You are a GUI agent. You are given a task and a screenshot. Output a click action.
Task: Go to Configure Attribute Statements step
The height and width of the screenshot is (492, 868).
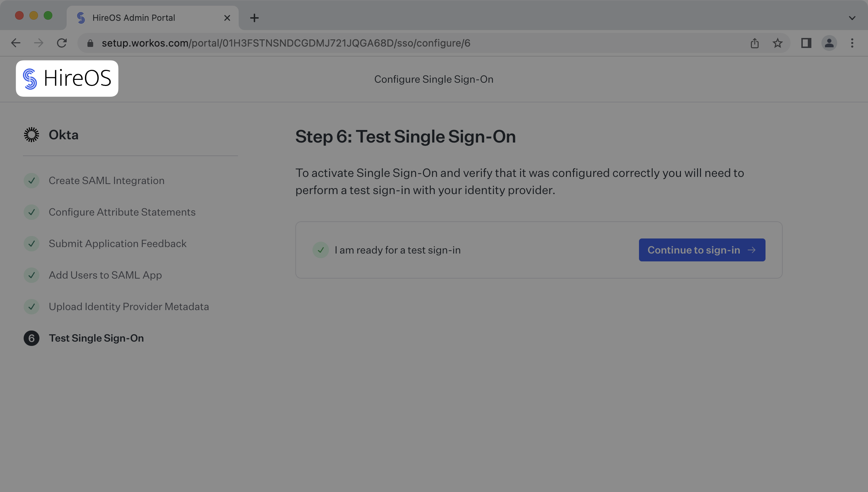tap(122, 212)
